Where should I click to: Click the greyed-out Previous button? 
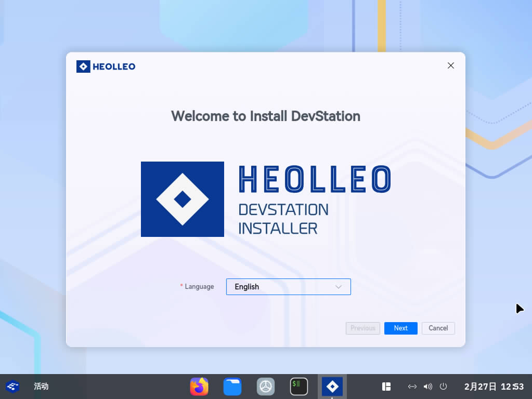click(362, 328)
